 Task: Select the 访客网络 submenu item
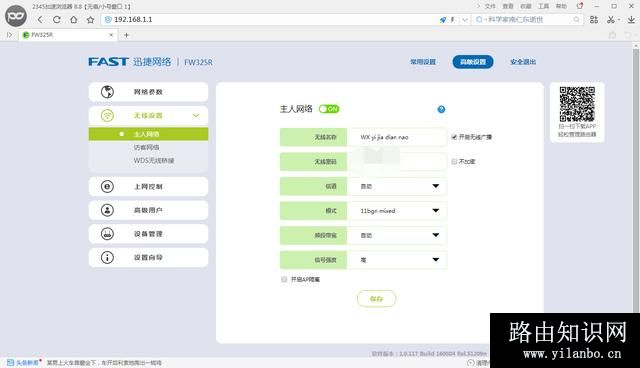click(x=146, y=147)
